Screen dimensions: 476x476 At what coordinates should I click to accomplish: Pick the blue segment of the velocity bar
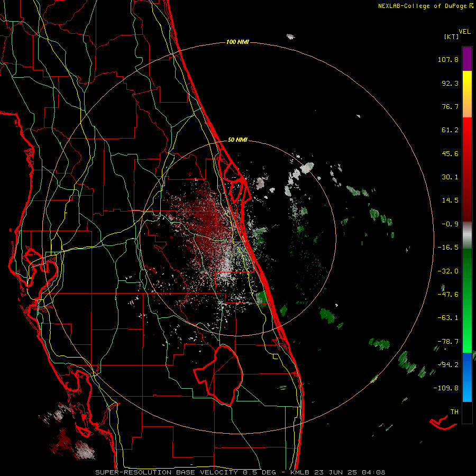[x=467, y=377]
